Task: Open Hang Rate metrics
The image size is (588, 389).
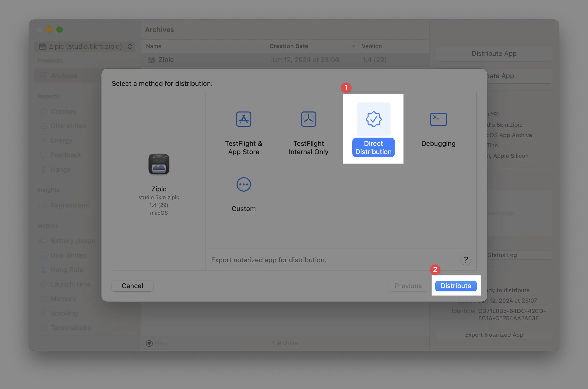Action: tap(67, 270)
